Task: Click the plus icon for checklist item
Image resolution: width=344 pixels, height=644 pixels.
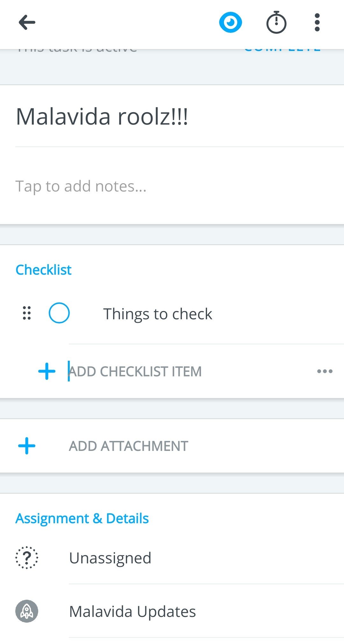Action: [x=47, y=371]
